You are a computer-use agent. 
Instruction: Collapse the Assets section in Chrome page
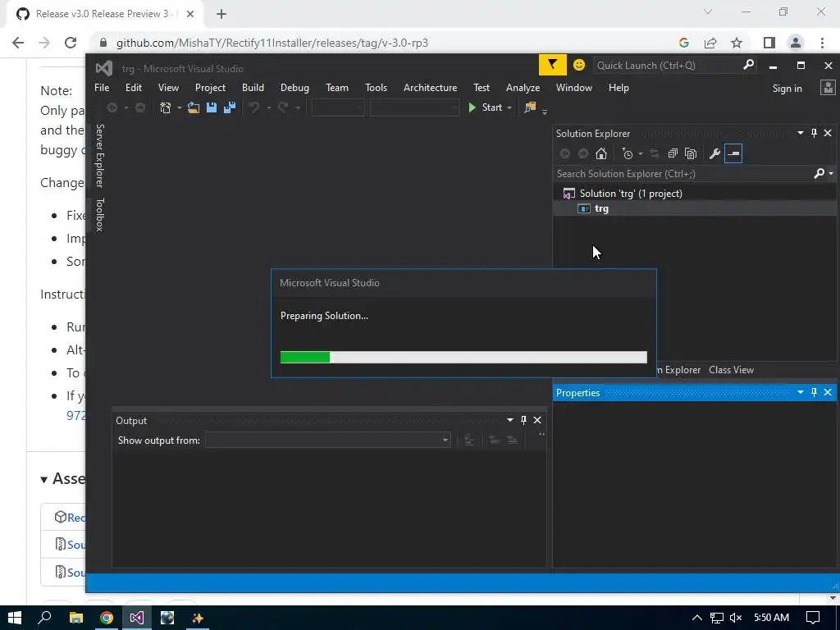(x=44, y=479)
